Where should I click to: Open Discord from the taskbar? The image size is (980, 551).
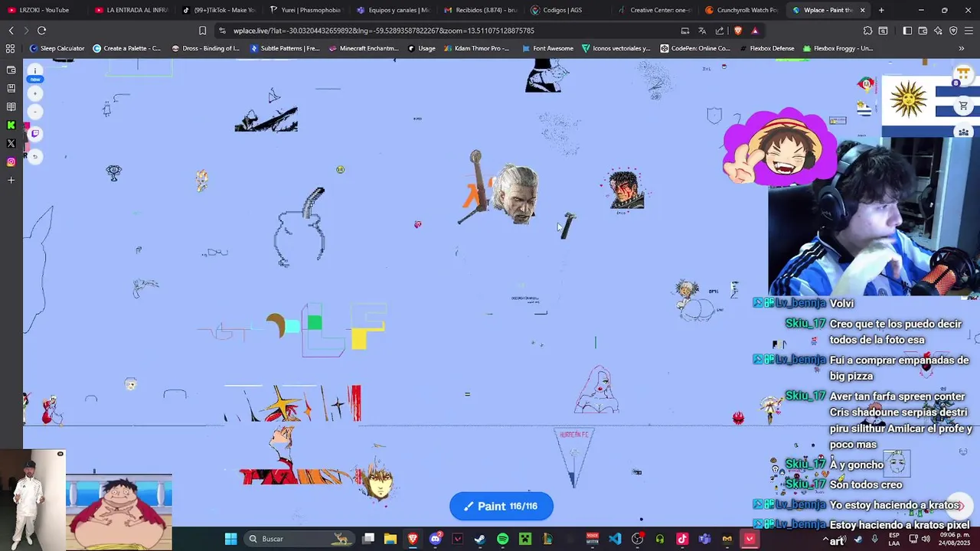tap(436, 539)
